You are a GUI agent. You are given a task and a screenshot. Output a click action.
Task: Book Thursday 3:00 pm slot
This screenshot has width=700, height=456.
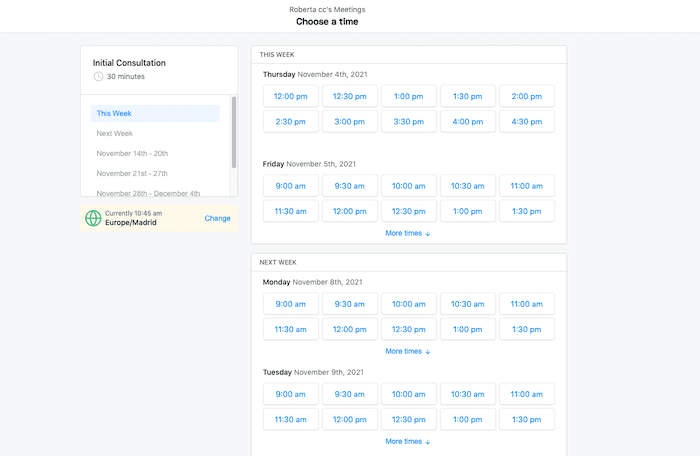(x=350, y=121)
